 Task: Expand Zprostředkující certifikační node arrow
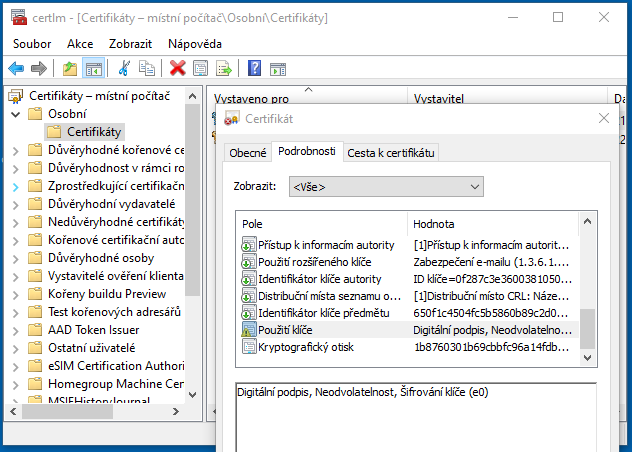click(15, 187)
